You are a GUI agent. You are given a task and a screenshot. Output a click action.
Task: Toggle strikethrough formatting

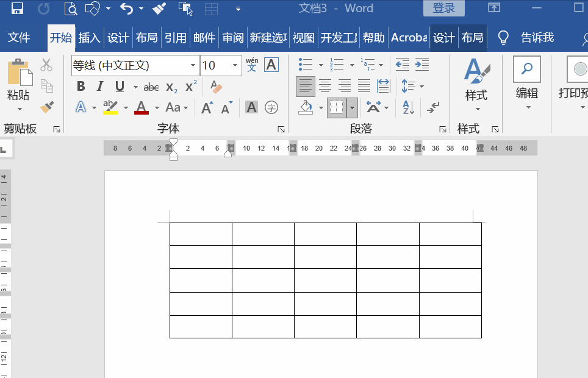tap(151, 87)
